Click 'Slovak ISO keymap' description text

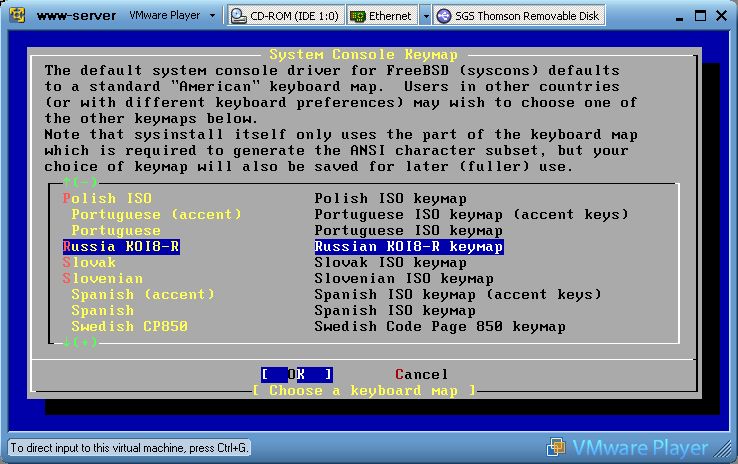[x=391, y=263]
